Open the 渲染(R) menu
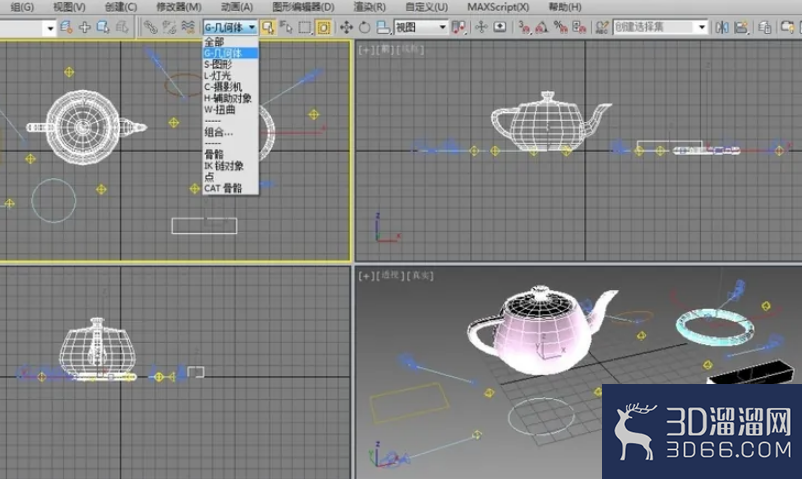 click(369, 7)
